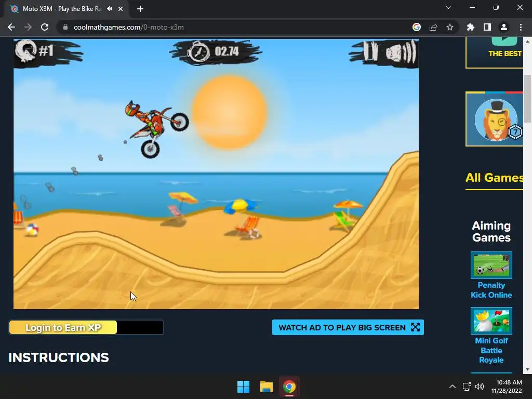Open the clock and date panel
This screenshot has height=399, width=532.
pos(507,387)
